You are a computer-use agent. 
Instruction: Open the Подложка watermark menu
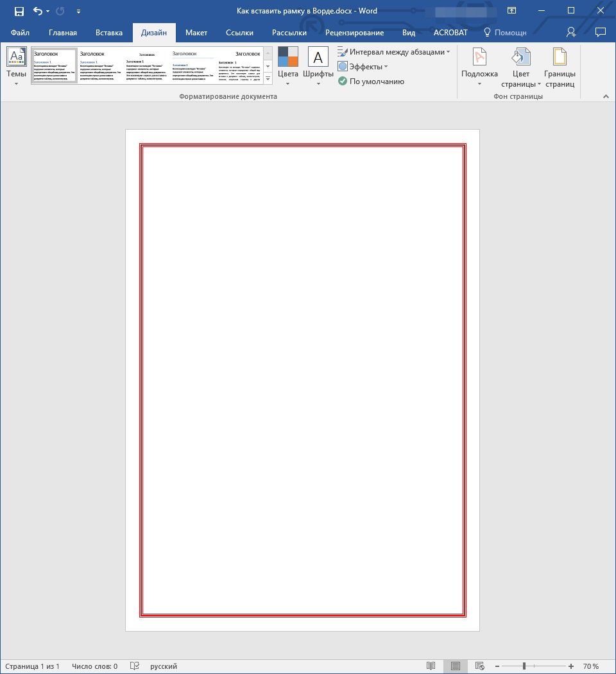coord(479,67)
